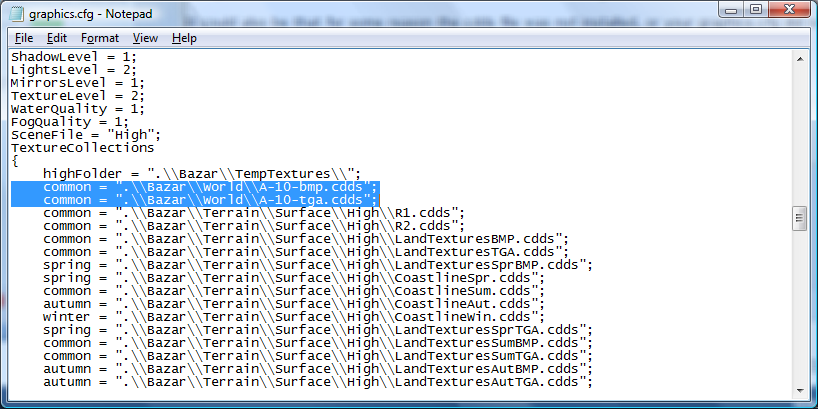Place cursor on the ShadowLevel = 1 line
This screenshot has width=818, height=409.
pos(73,56)
